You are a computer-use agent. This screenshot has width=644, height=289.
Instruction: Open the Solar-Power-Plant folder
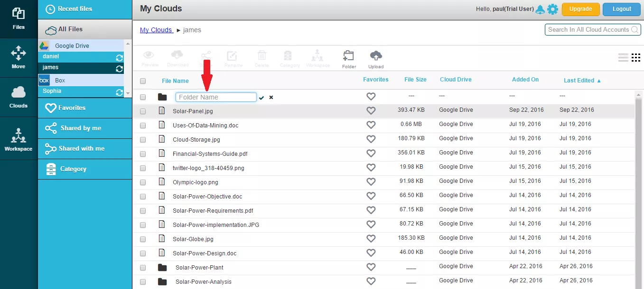[x=199, y=268]
